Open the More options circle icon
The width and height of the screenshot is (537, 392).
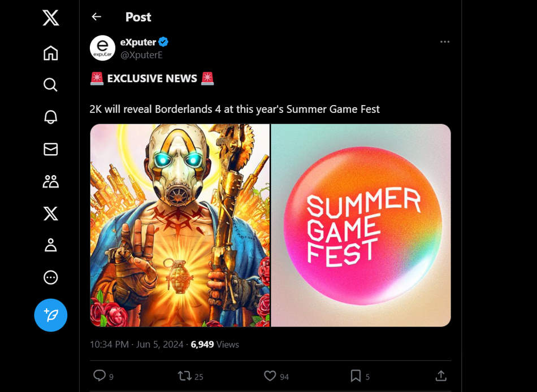click(x=50, y=277)
